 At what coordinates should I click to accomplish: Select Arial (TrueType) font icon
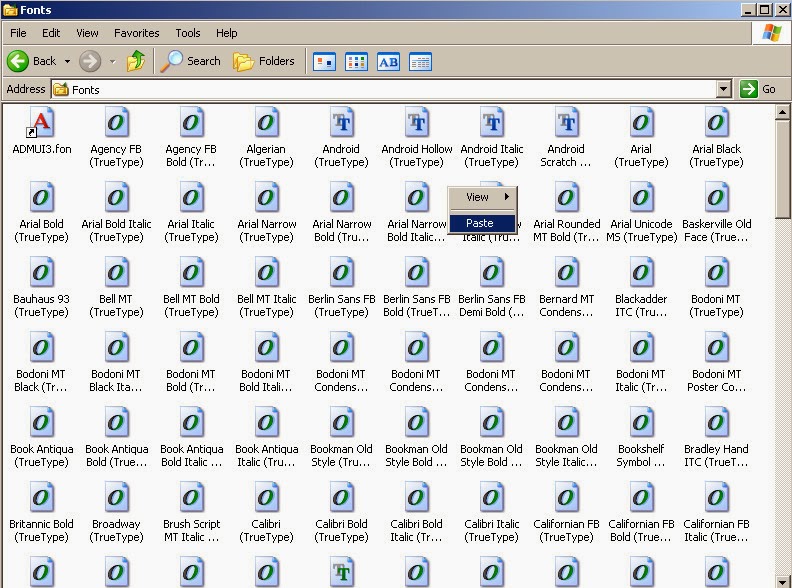pyautogui.click(x=641, y=137)
